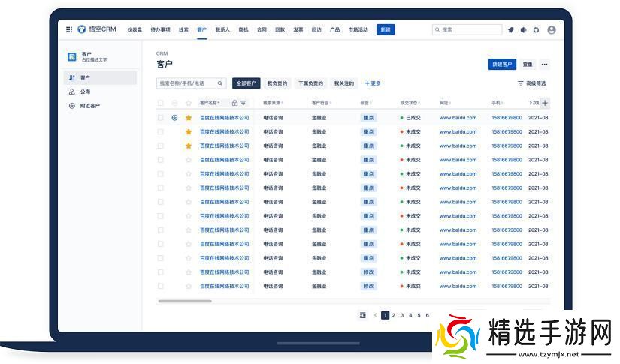The height and width of the screenshot is (364, 620).
Task: Open the 联系人 top menu
Action: pos(222,29)
